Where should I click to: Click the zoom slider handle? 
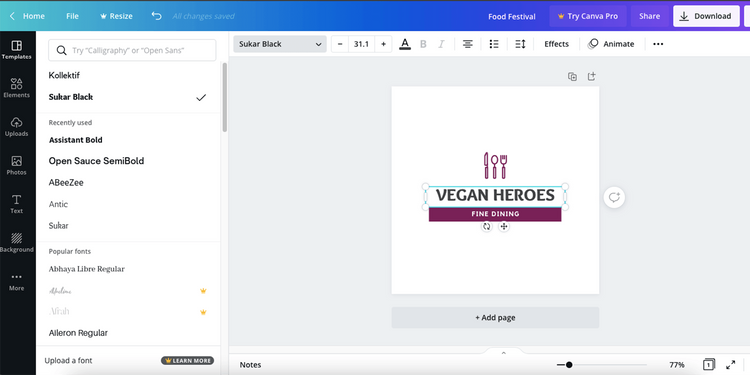pos(569,365)
